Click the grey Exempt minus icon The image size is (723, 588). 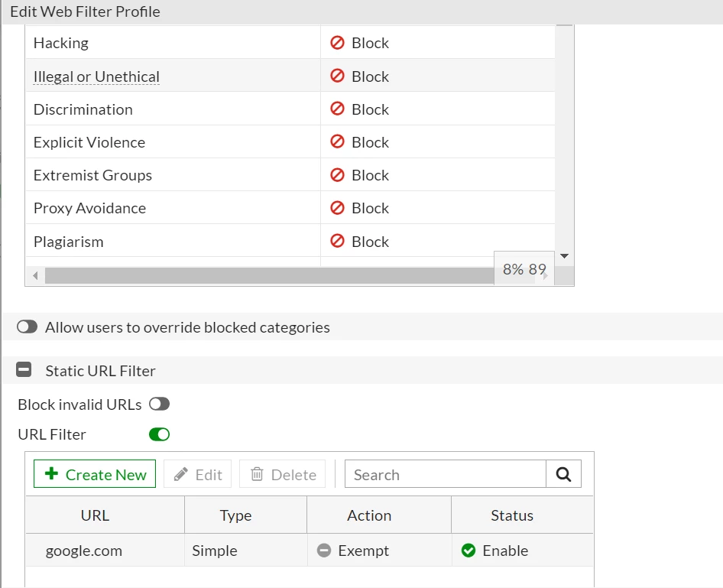(324, 551)
